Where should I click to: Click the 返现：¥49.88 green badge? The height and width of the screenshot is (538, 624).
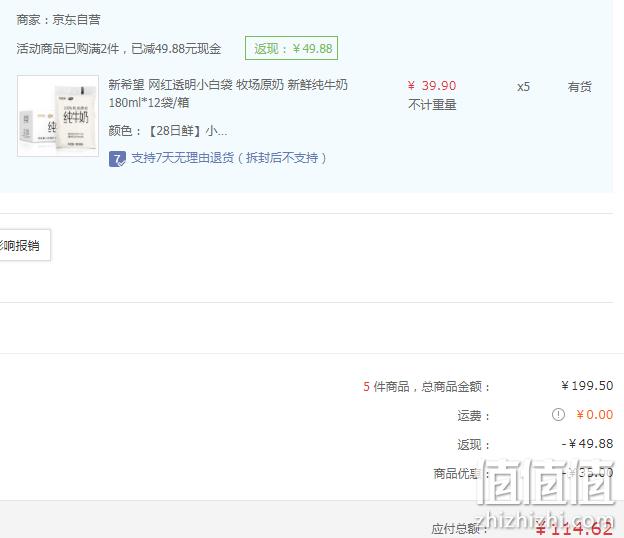pyautogui.click(x=291, y=48)
